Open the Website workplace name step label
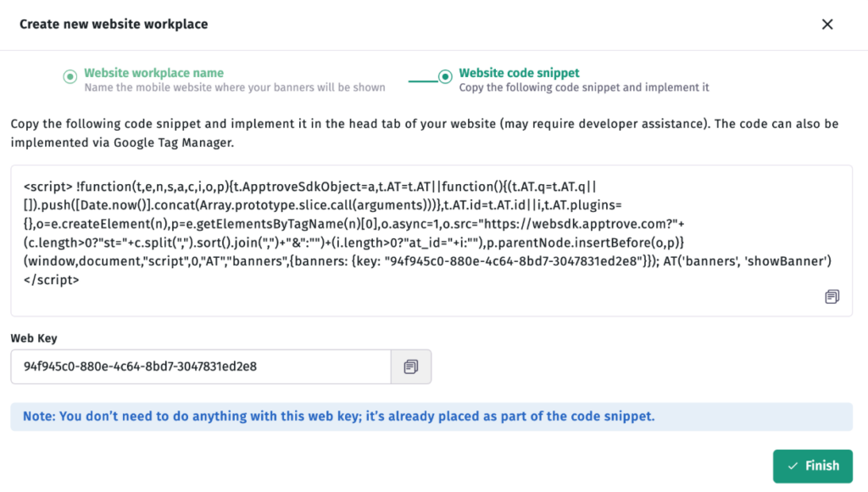 (154, 73)
